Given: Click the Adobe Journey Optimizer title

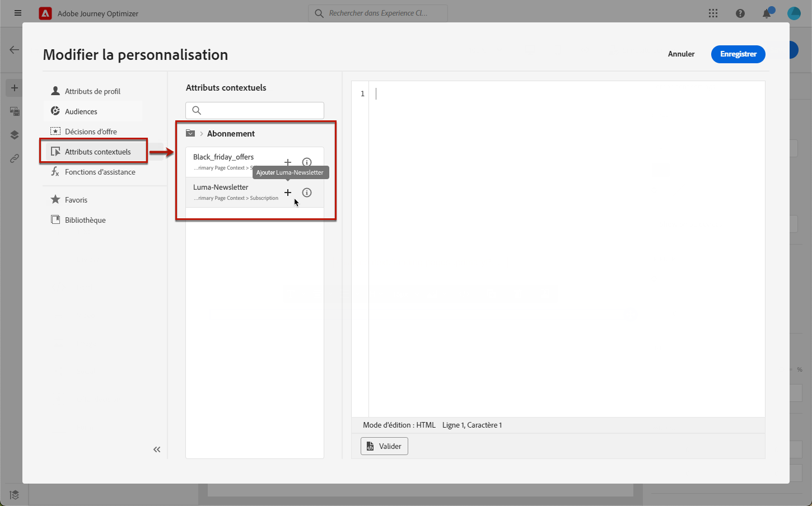Looking at the screenshot, I should pyautogui.click(x=98, y=13).
